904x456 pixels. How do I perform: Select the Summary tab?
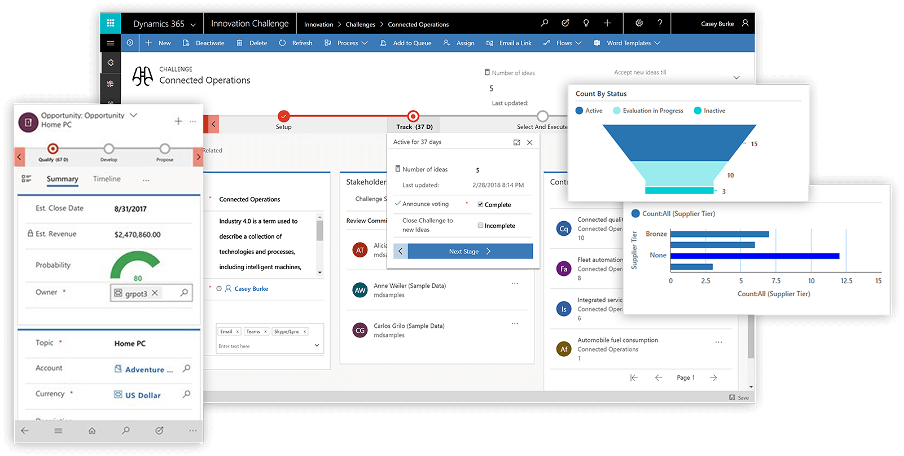62,179
